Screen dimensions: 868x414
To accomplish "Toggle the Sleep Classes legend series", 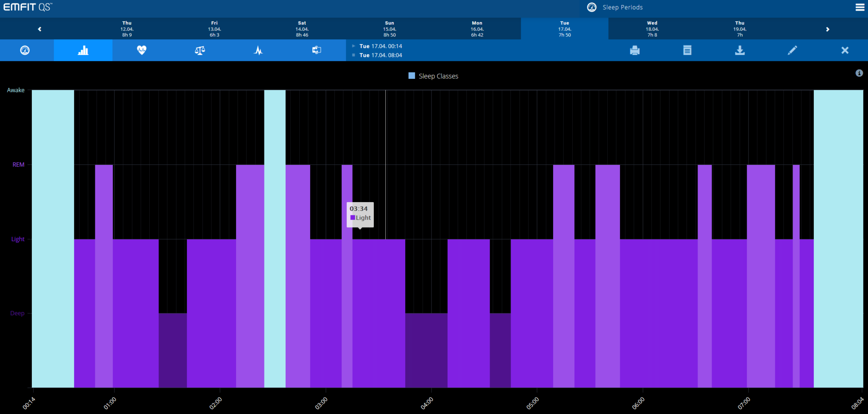I will (433, 76).
